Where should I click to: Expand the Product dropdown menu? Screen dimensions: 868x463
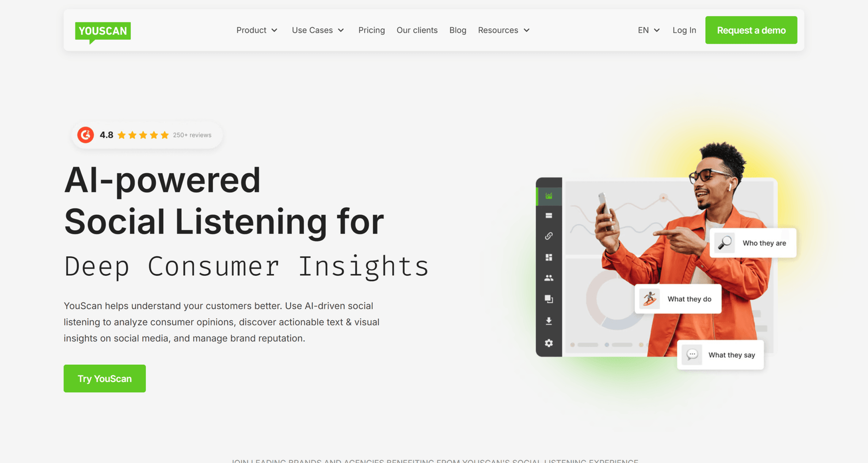coord(257,30)
